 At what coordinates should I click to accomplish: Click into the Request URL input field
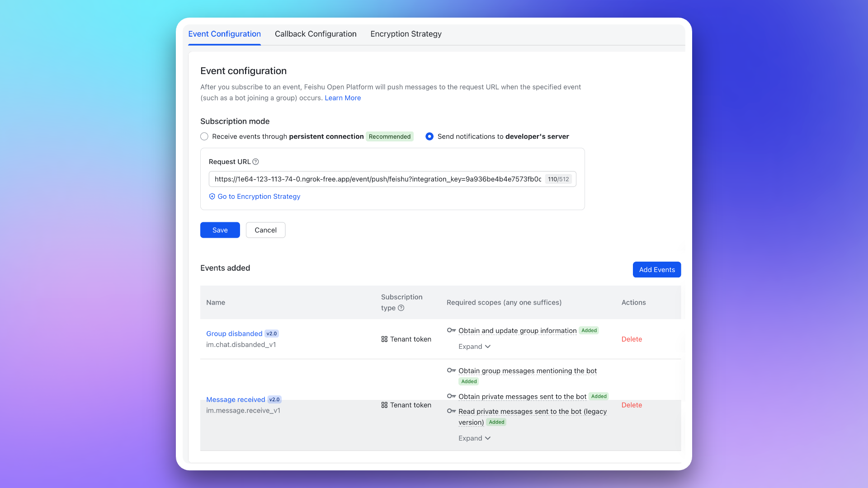point(377,179)
